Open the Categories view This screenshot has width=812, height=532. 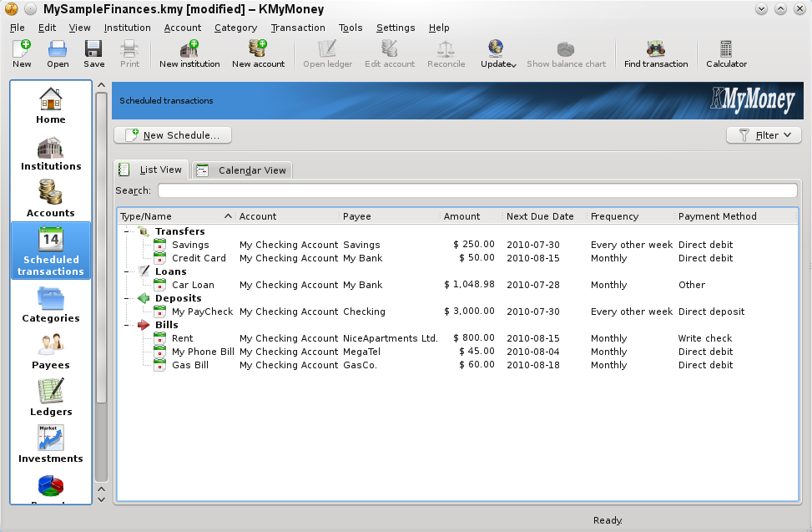tap(50, 302)
